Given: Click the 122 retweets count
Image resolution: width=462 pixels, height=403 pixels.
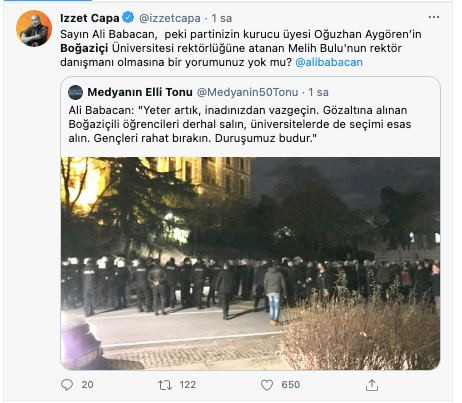Looking at the screenshot, I should pyautogui.click(x=188, y=385).
